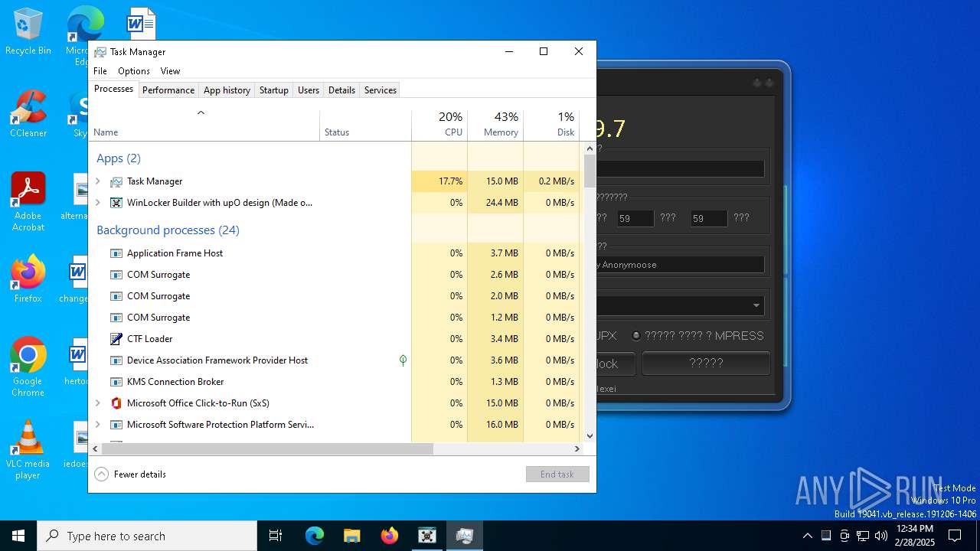Select the KMS Connection Broker row
980x551 pixels.
tap(334, 381)
